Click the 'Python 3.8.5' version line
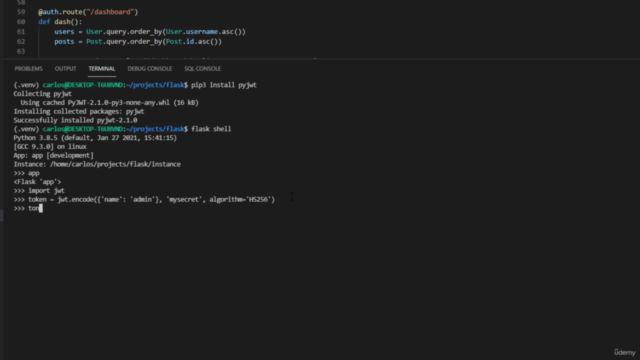The width and height of the screenshot is (640, 360). (x=95, y=138)
